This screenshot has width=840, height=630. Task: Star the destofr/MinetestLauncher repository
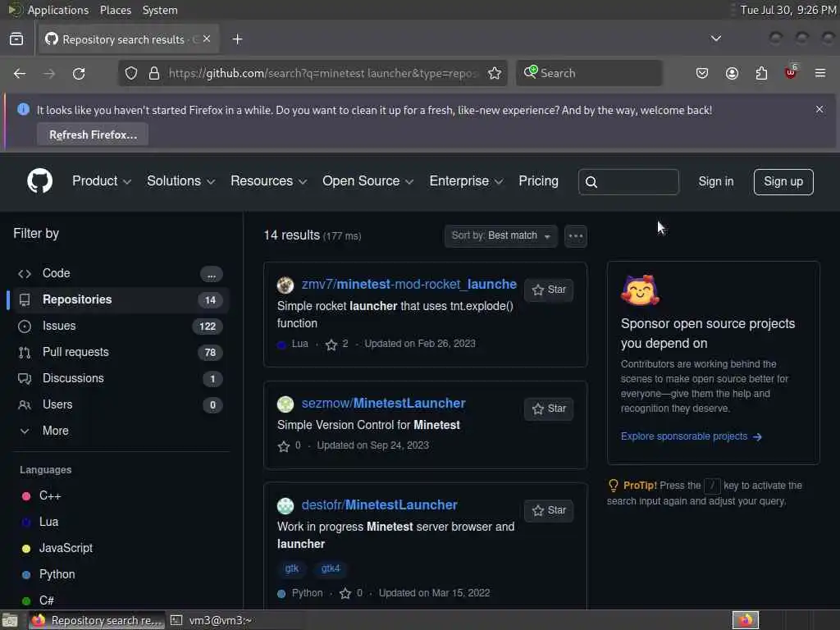coord(549,510)
